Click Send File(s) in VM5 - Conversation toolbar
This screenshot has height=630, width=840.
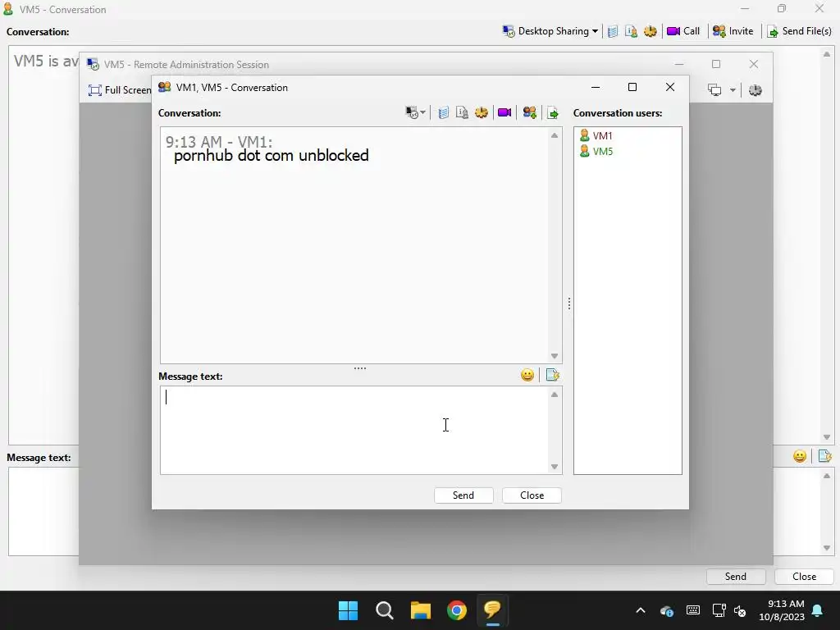tap(799, 31)
